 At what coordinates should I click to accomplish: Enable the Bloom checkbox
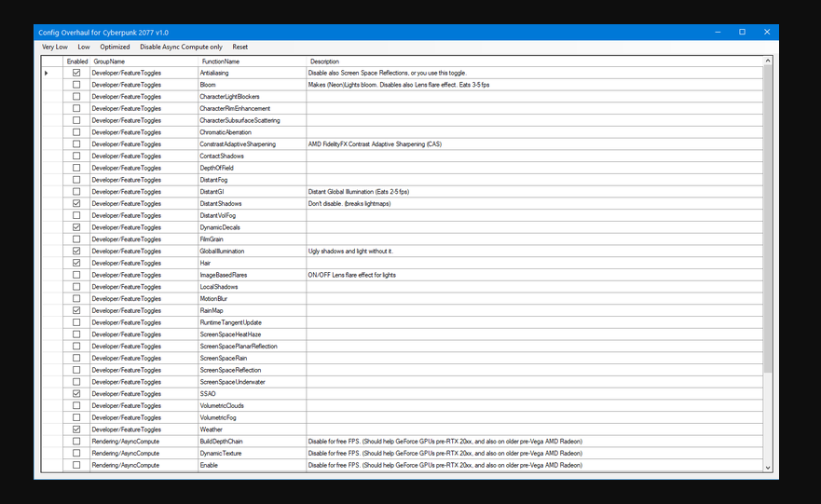tap(76, 84)
